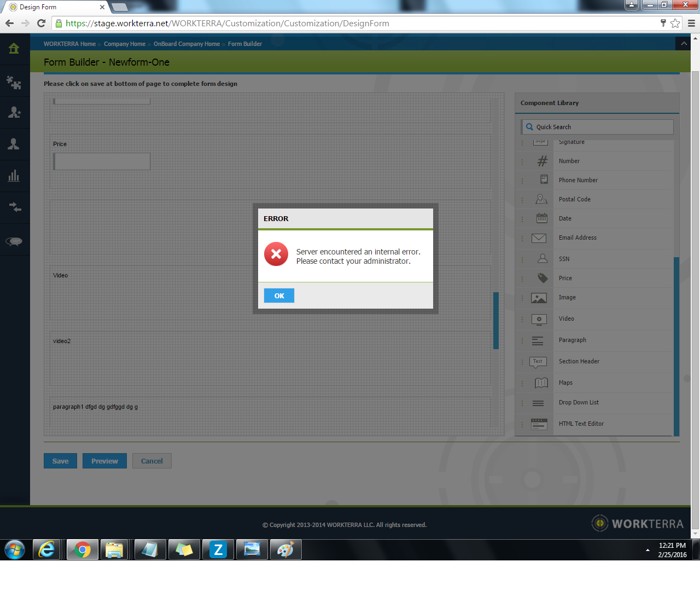
Task: Select the Date calendar component icon
Action: (541, 218)
